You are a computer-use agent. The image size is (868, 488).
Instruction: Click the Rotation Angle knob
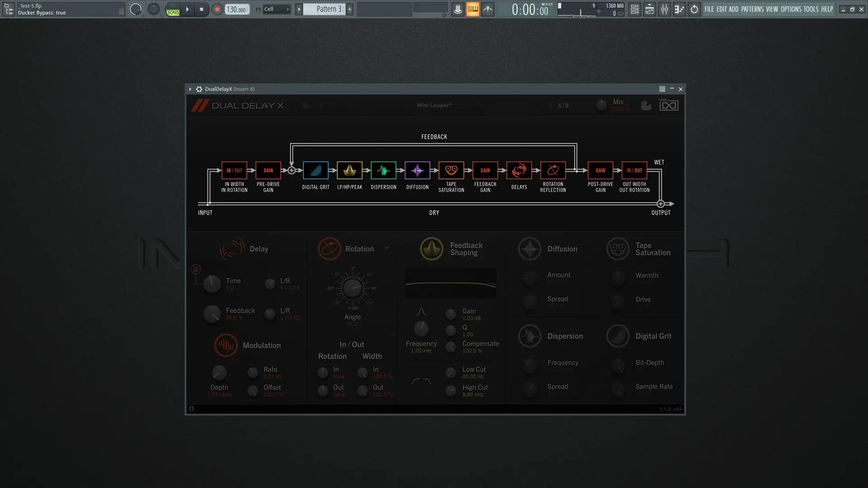click(x=352, y=288)
